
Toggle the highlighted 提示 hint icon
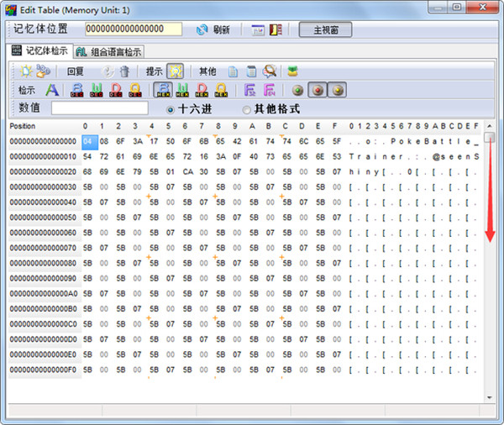[175, 71]
